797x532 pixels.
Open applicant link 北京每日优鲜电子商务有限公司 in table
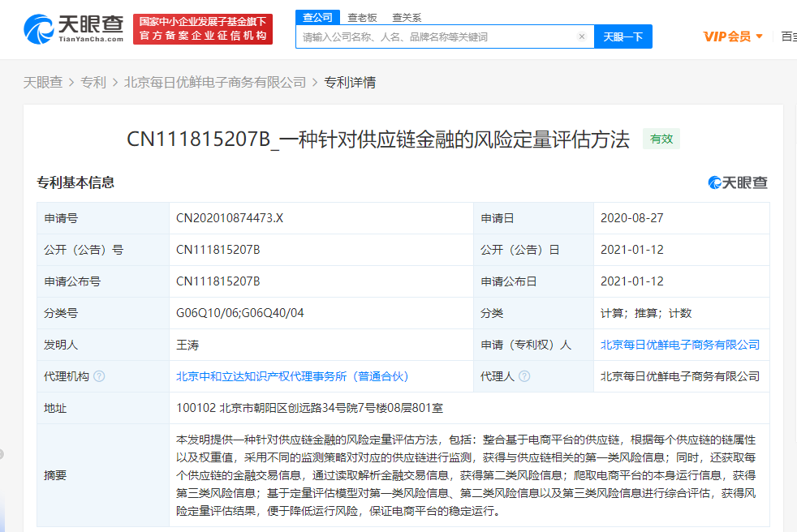pos(679,345)
